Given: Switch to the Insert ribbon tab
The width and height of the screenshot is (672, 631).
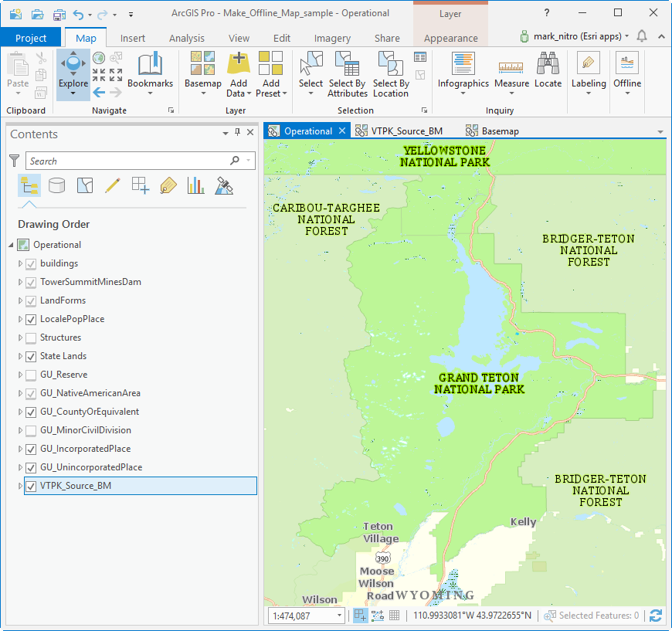Looking at the screenshot, I should click(x=132, y=38).
